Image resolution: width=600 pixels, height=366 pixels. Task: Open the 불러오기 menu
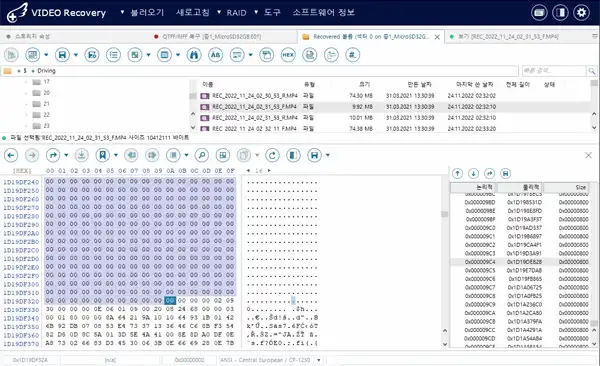[147, 12]
